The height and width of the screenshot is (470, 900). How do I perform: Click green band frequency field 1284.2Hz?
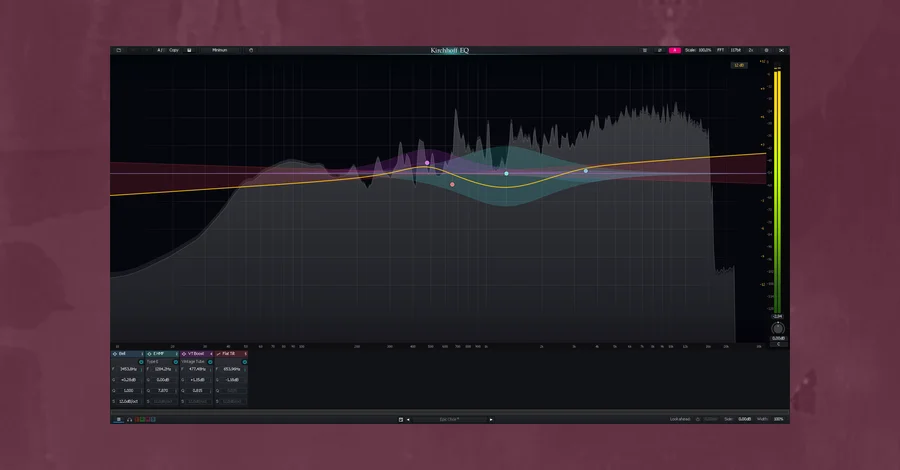[x=163, y=369]
